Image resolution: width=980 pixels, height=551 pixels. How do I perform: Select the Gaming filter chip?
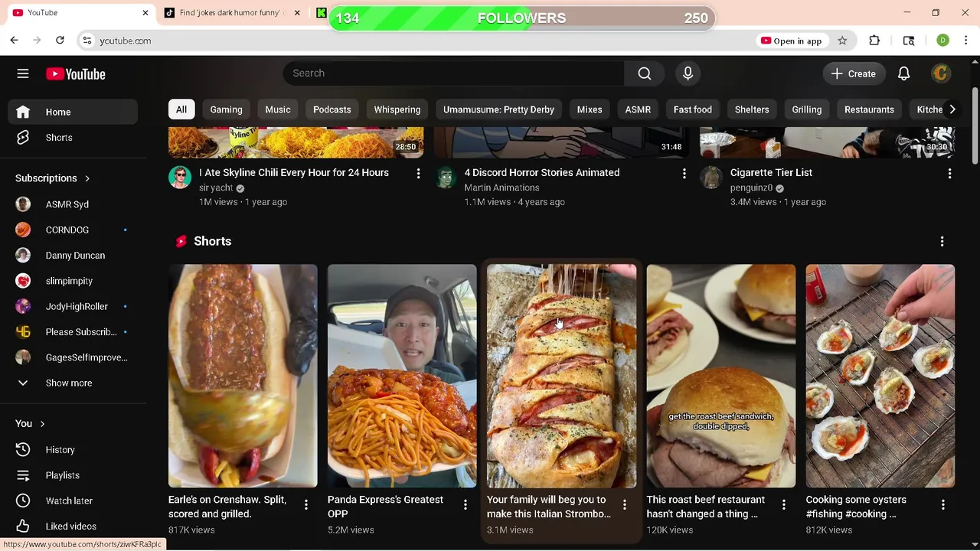click(226, 109)
